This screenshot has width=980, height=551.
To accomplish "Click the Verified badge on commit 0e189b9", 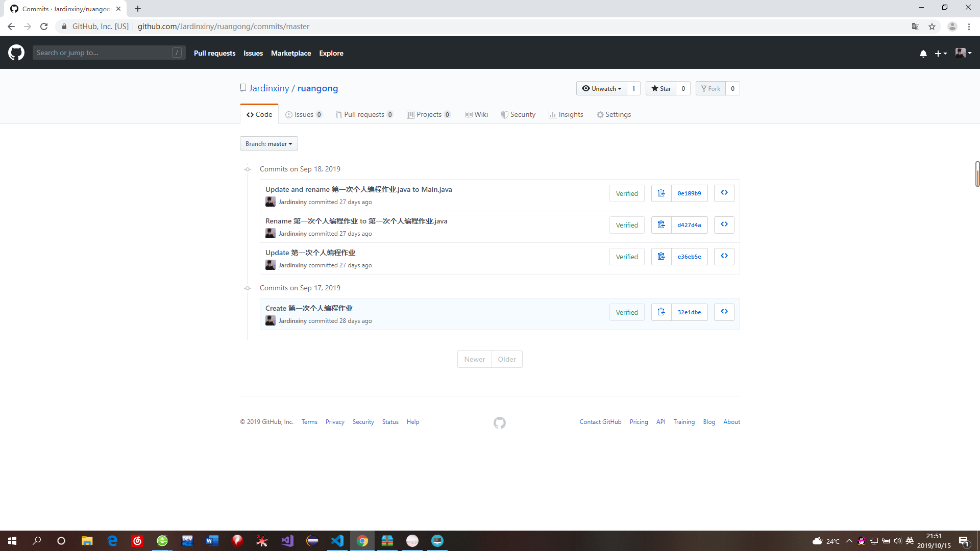I will (x=626, y=193).
